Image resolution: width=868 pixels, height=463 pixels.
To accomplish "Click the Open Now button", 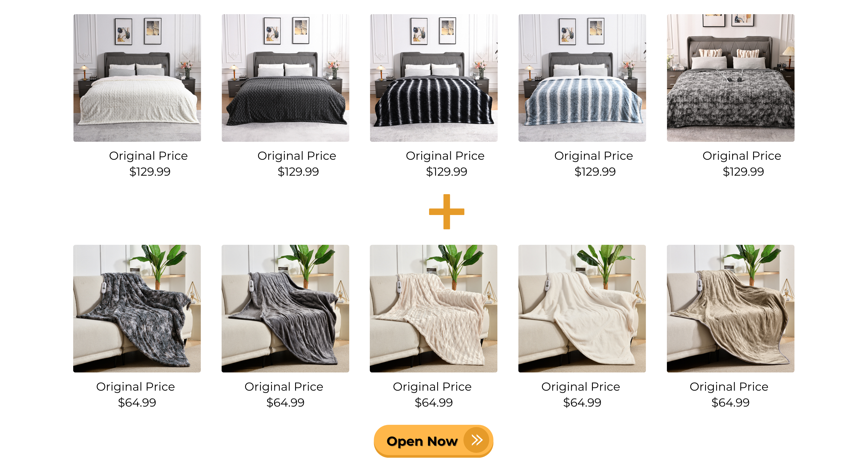I will [x=433, y=440].
